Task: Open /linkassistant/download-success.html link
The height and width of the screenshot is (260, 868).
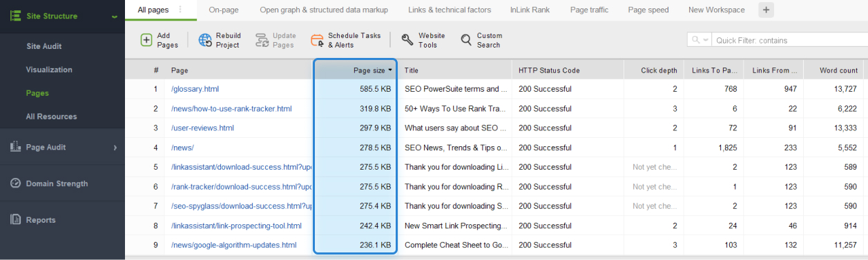Action: click(x=242, y=167)
